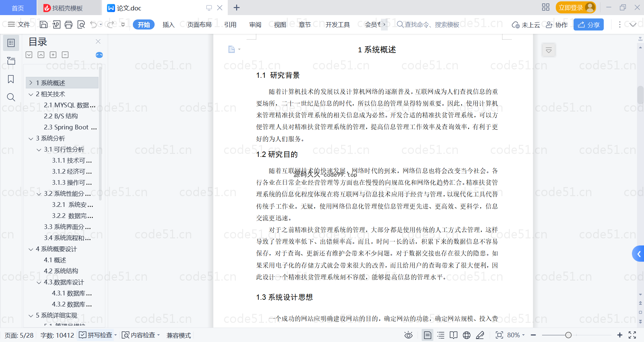
Task: Switch to outline view icon in status bar
Action: point(441,335)
